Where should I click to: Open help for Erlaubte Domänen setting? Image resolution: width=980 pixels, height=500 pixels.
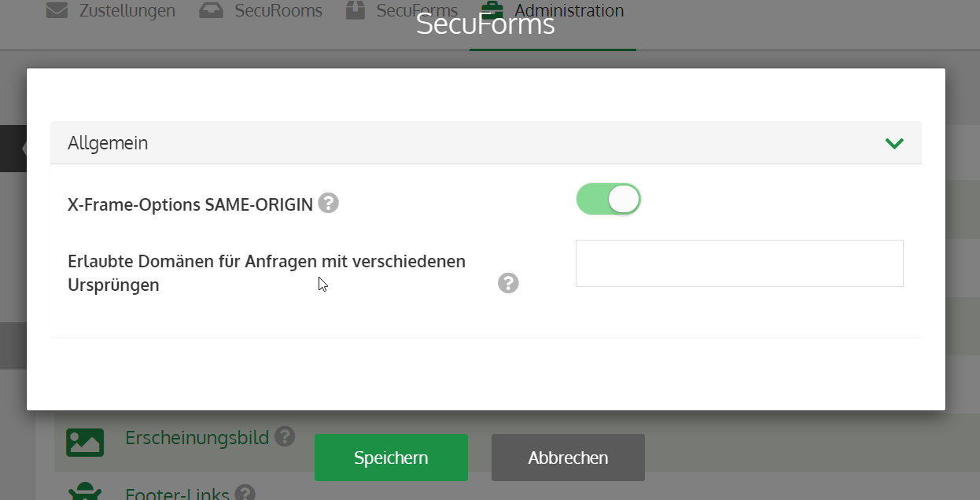point(509,283)
